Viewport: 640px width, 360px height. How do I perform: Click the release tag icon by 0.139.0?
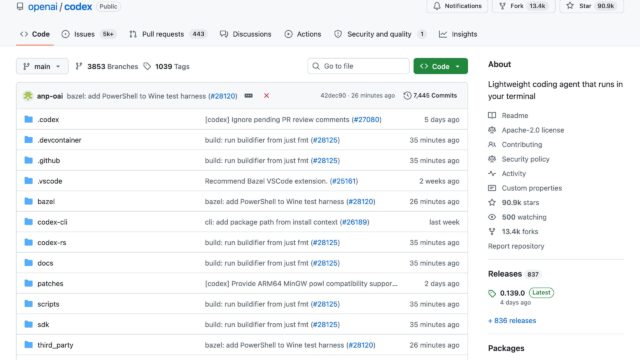[x=492, y=293]
